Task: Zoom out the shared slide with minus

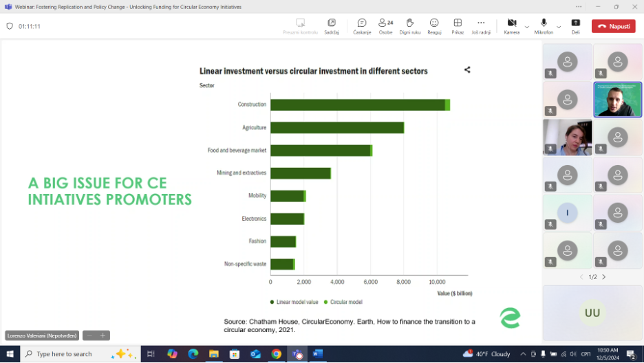Action: pos(89,335)
